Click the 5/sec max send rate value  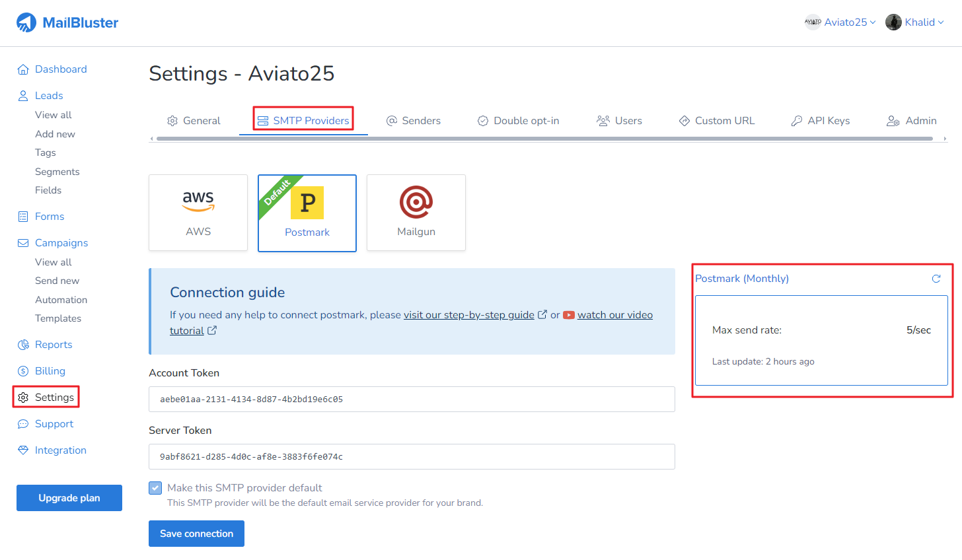[x=918, y=330]
